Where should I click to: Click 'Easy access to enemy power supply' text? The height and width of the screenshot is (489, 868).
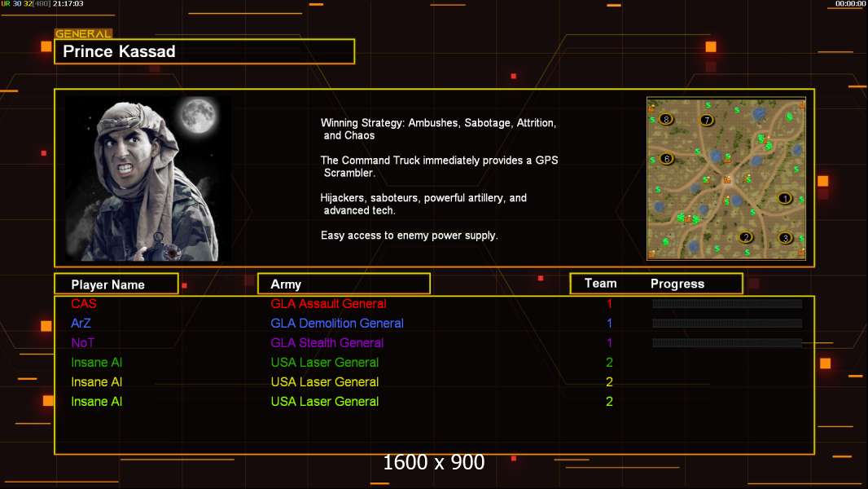click(409, 236)
